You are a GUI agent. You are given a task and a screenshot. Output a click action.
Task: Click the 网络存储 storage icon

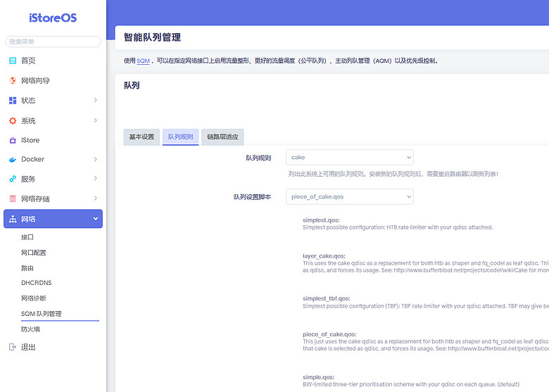click(x=13, y=198)
